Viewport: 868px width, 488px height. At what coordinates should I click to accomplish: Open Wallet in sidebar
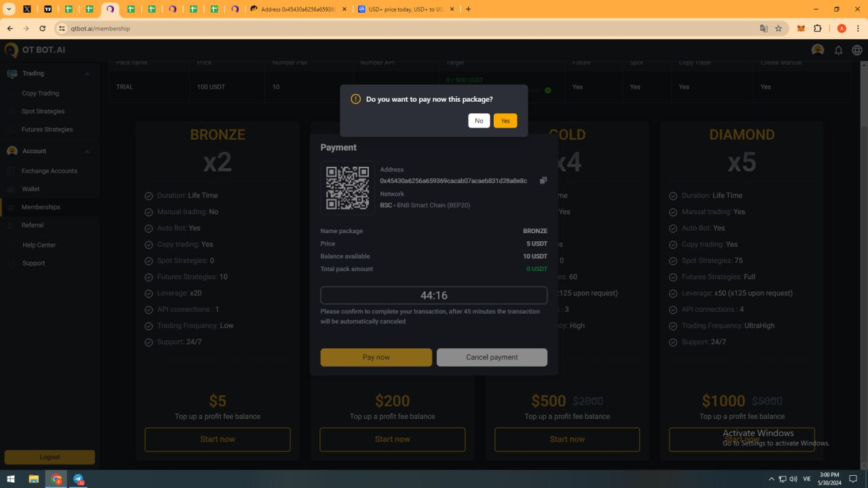tap(31, 189)
